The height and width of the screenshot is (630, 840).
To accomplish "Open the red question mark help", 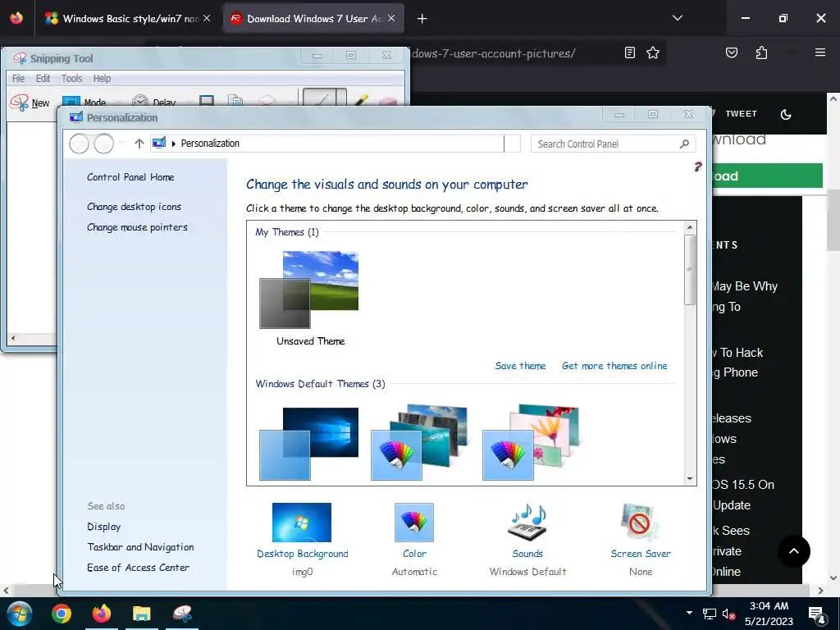I will coord(697,167).
